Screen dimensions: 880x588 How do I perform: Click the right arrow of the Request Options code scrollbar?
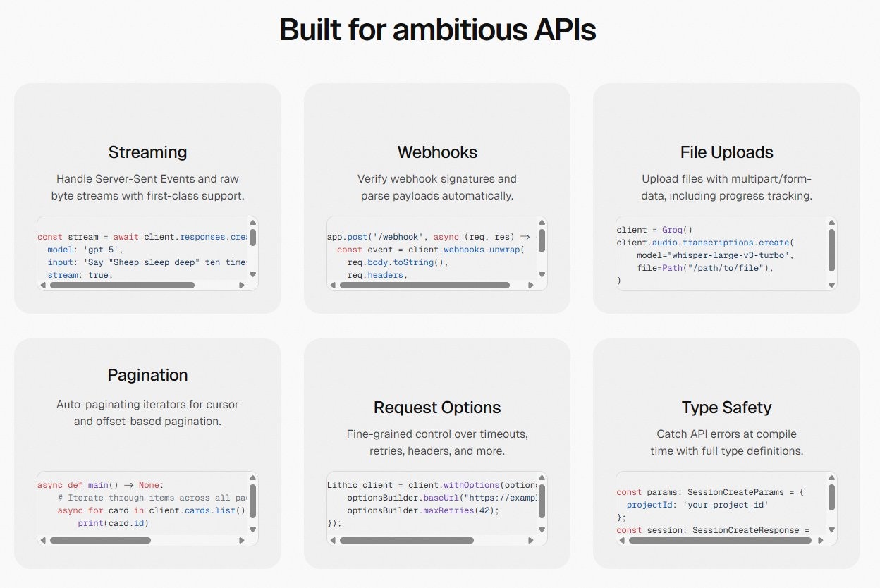[x=531, y=540]
